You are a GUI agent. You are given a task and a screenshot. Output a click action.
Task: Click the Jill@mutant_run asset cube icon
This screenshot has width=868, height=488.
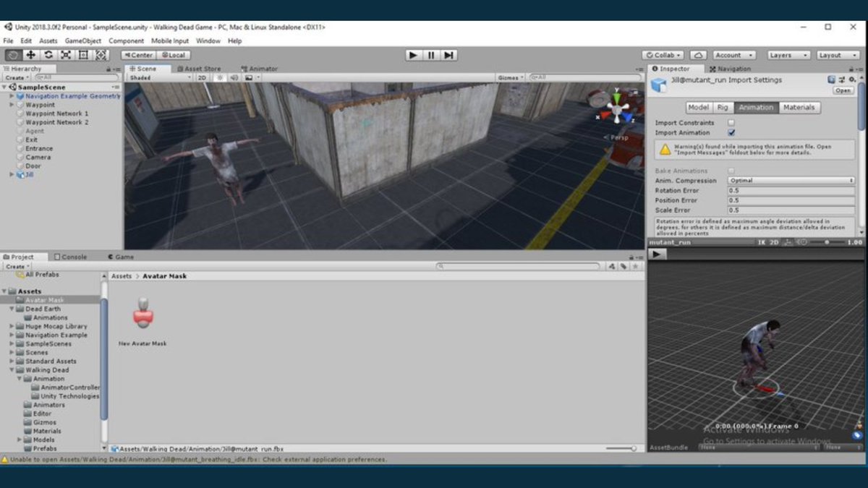[658, 85]
